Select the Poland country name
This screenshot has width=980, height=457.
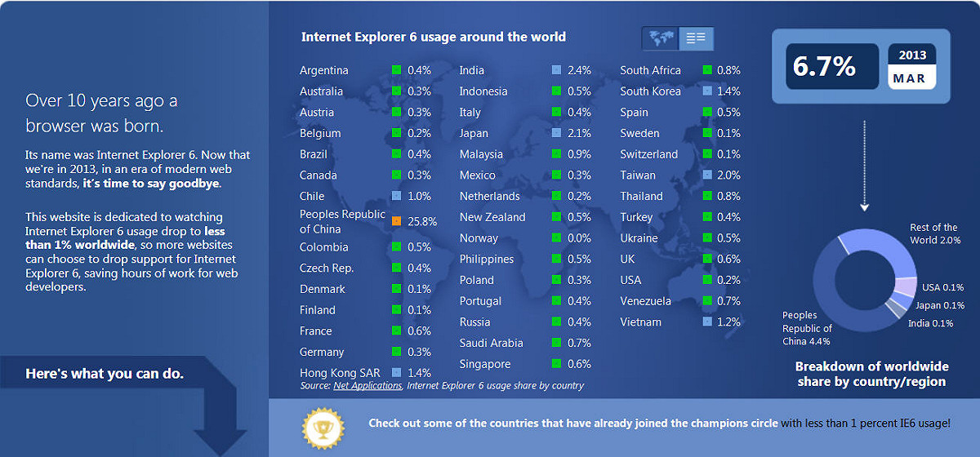(477, 280)
